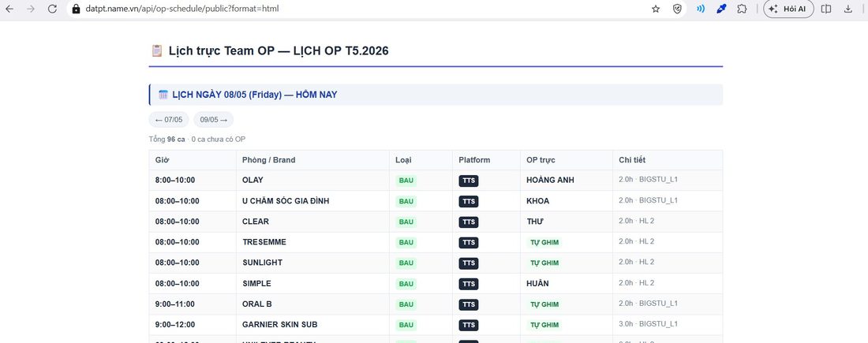Screen dimensions: 868x343
Task: Open the Hỏi AI assistant button
Action: 788,9
